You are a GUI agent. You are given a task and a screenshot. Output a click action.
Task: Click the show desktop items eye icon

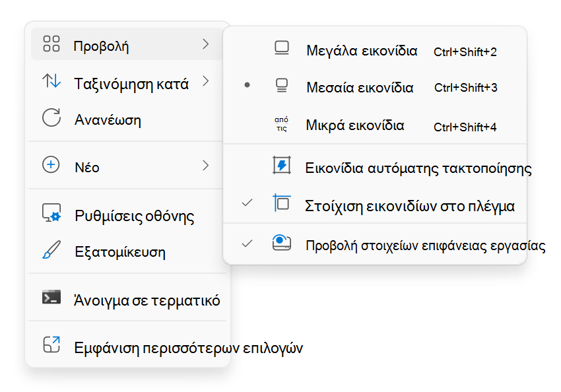pos(282,242)
